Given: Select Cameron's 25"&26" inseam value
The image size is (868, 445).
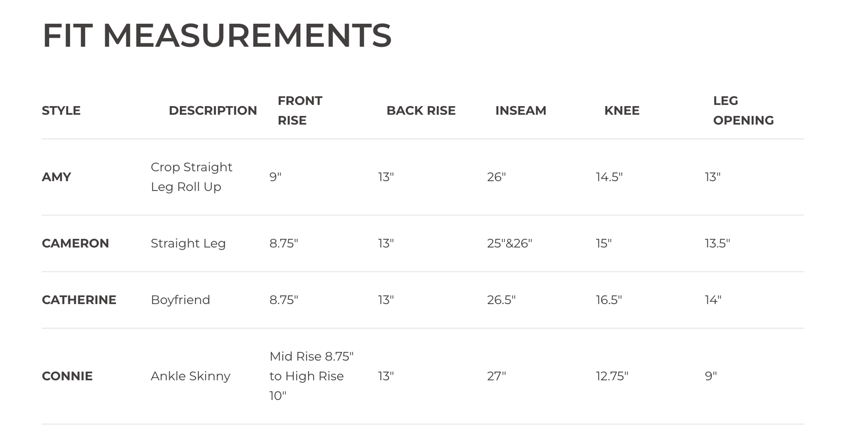Looking at the screenshot, I should coord(509,243).
